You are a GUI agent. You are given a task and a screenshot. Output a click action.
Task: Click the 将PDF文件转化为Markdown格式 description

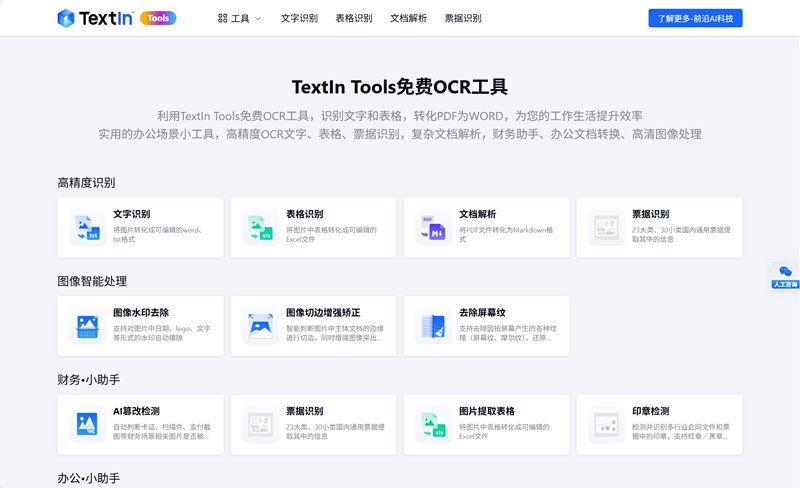pyautogui.click(x=506, y=234)
